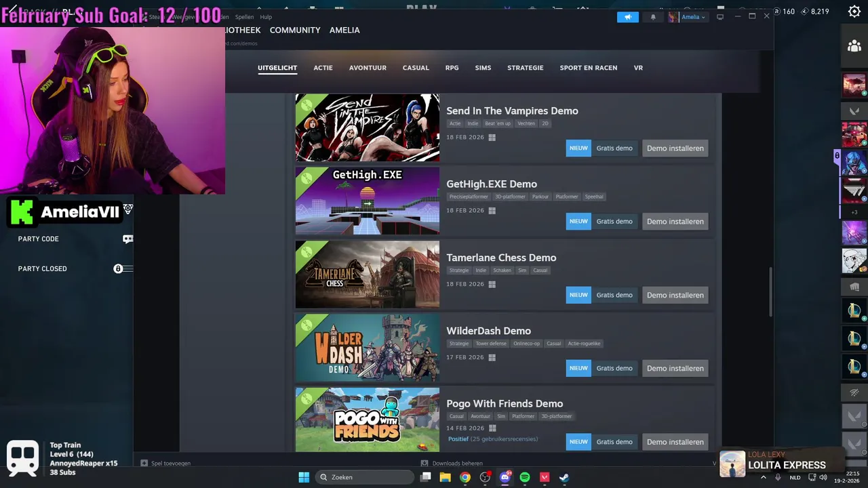The image size is (868, 488).
Task: Switch to the RPG tab
Action: [x=452, y=68]
